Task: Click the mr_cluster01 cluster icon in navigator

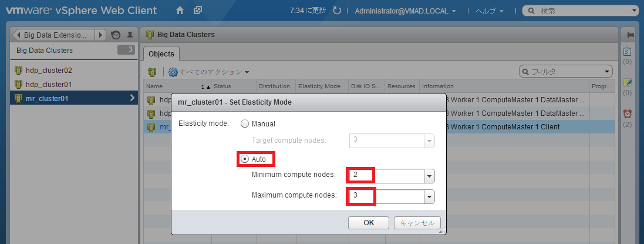Action: point(18,98)
